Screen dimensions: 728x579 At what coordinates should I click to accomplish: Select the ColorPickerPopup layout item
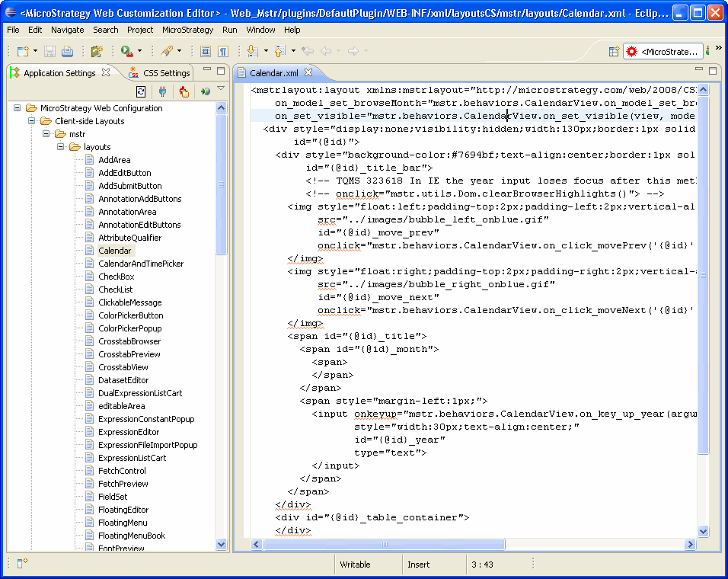(x=130, y=328)
